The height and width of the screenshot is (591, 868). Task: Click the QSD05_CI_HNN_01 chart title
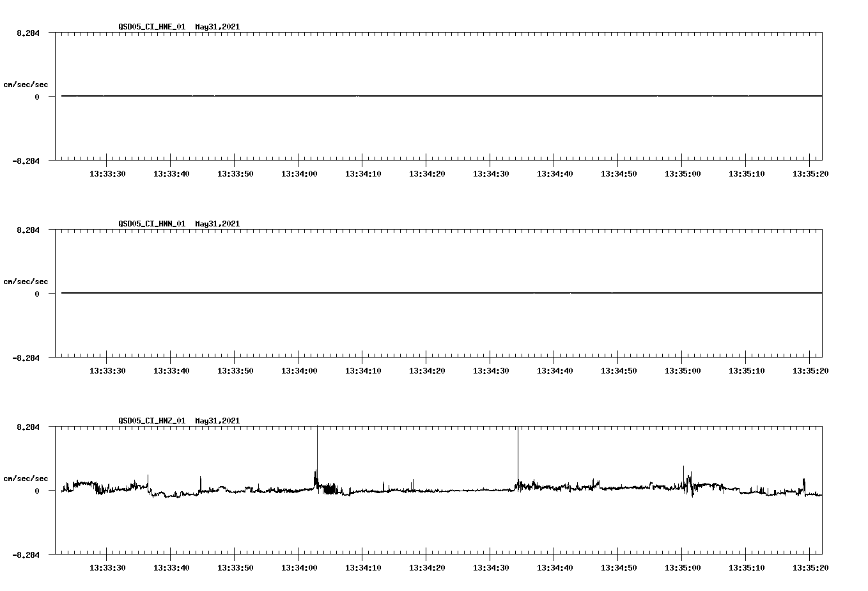point(179,224)
